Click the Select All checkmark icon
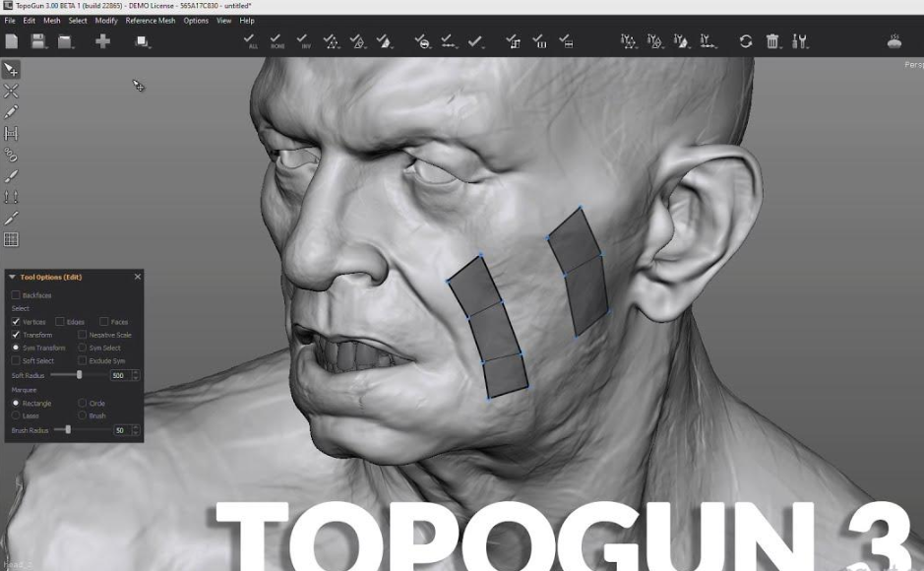 252,40
